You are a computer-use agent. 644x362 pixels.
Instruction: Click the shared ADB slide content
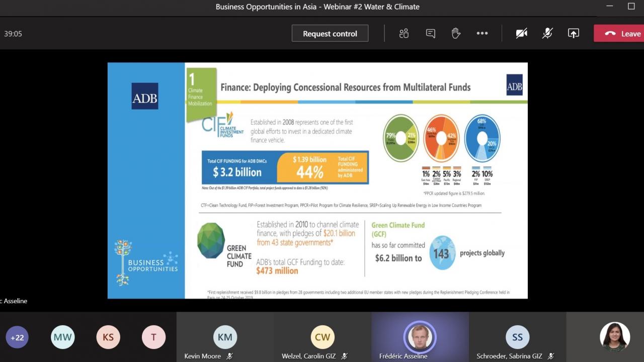[x=317, y=180]
